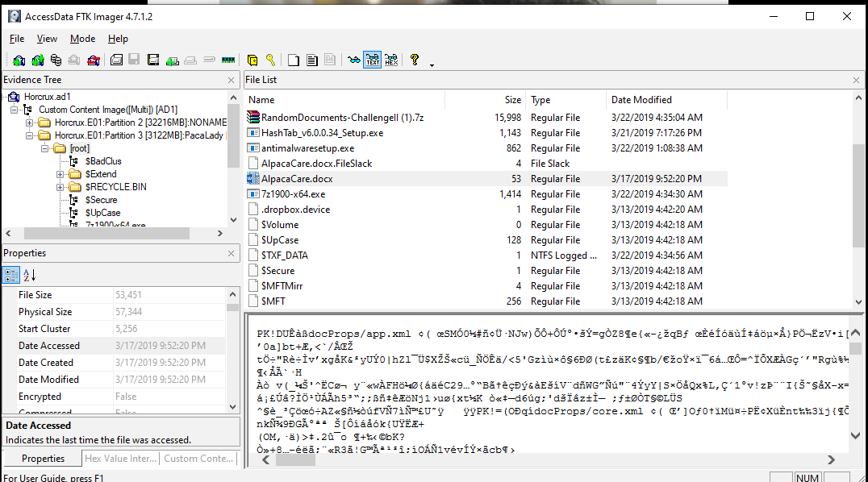Expand the $RECYCLE.BIN folder in tree

pyautogui.click(x=61, y=187)
